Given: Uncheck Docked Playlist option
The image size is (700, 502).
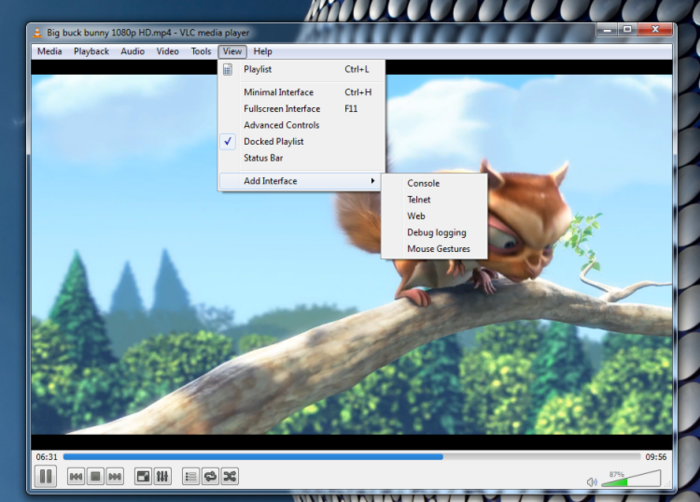Looking at the screenshot, I should tap(302, 142).
